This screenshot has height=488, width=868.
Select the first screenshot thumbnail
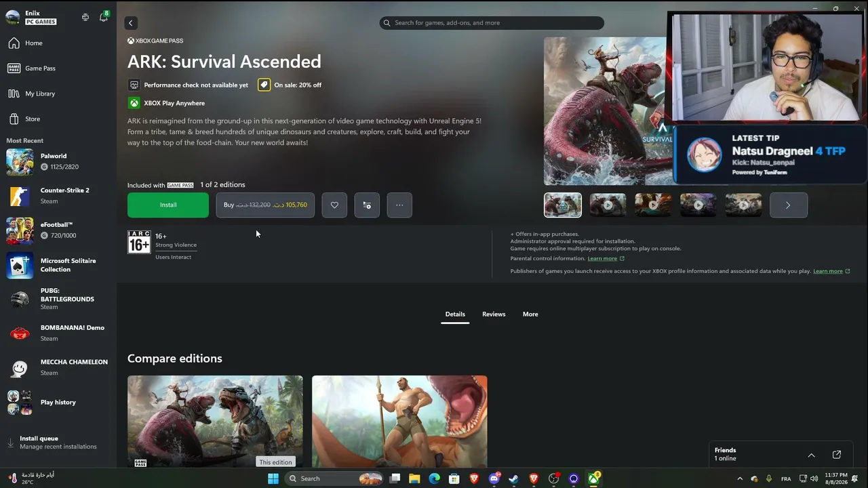coord(563,205)
